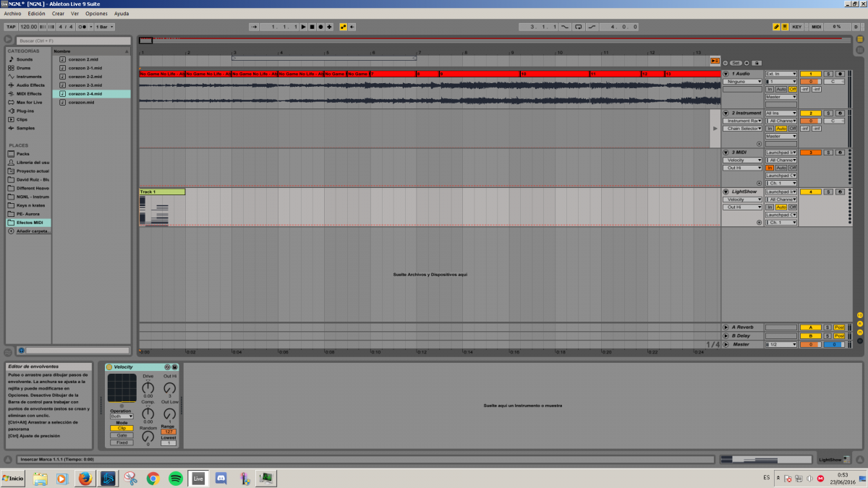Adjust 2 Instrument track pan control

pos(833,121)
